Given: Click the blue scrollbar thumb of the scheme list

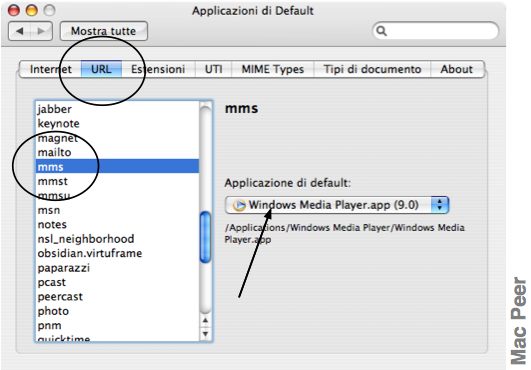Looking at the screenshot, I should (205, 237).
